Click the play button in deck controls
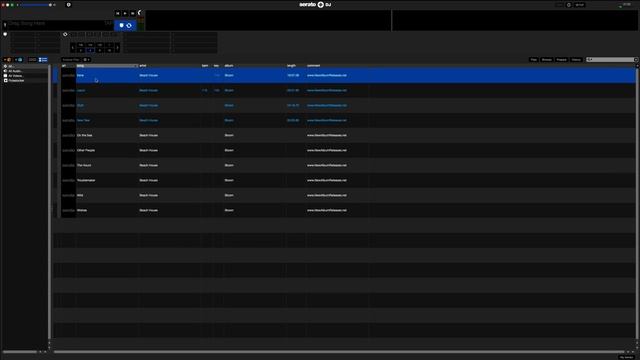 click(125, 13)
